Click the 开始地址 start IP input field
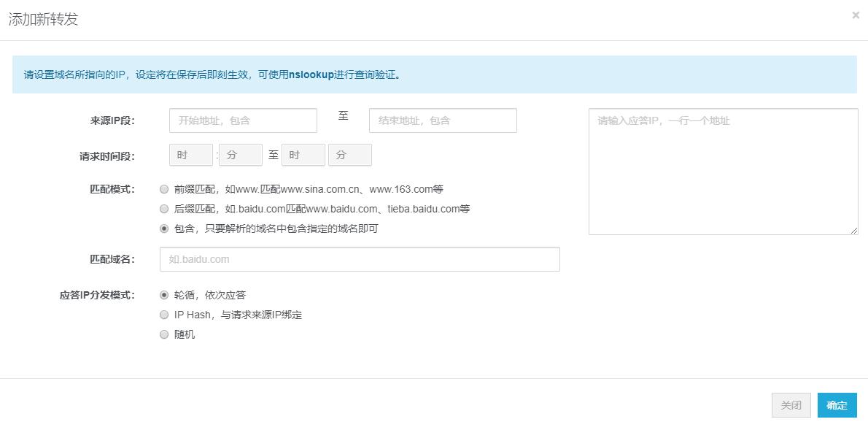Viewport: 868px width, 430px height. pos(243,120)
